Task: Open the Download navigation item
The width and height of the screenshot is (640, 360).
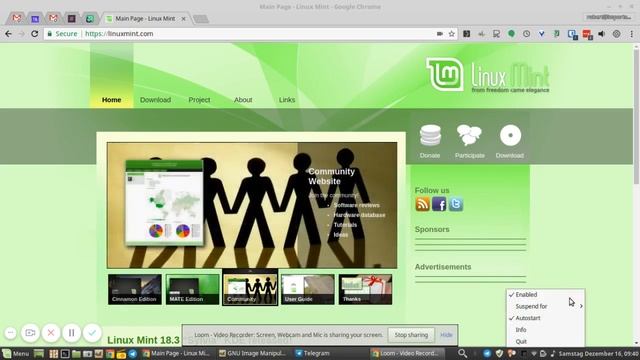Action: [156, 100]
